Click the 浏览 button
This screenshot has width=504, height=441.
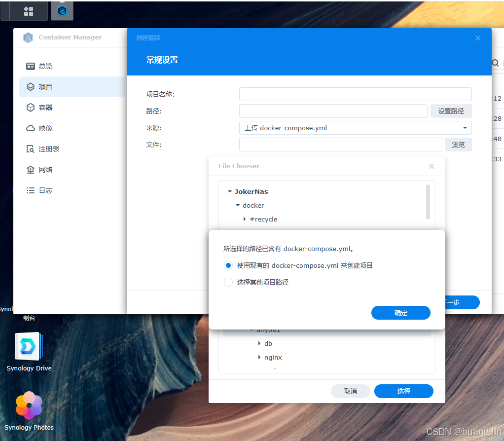(458, 145)
